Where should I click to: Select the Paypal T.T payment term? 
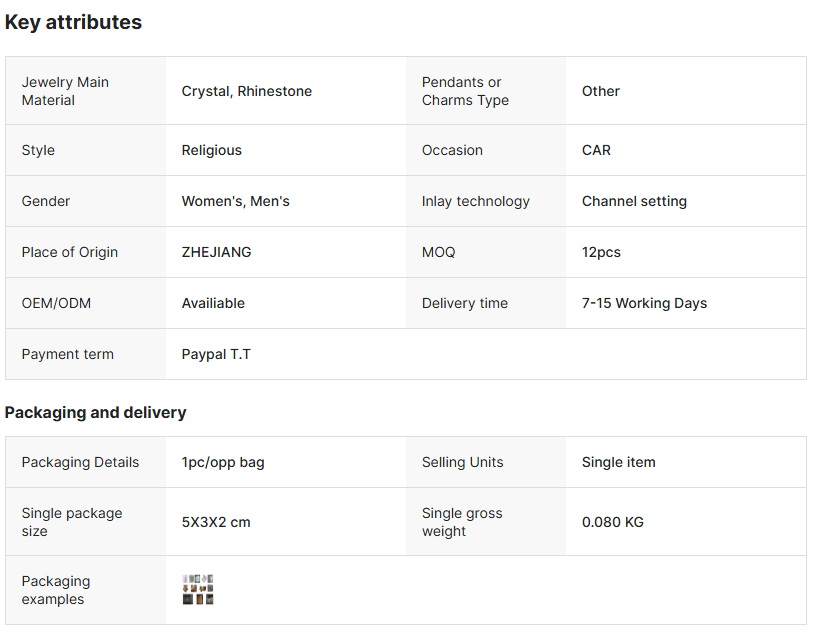(x=216, y=354)
